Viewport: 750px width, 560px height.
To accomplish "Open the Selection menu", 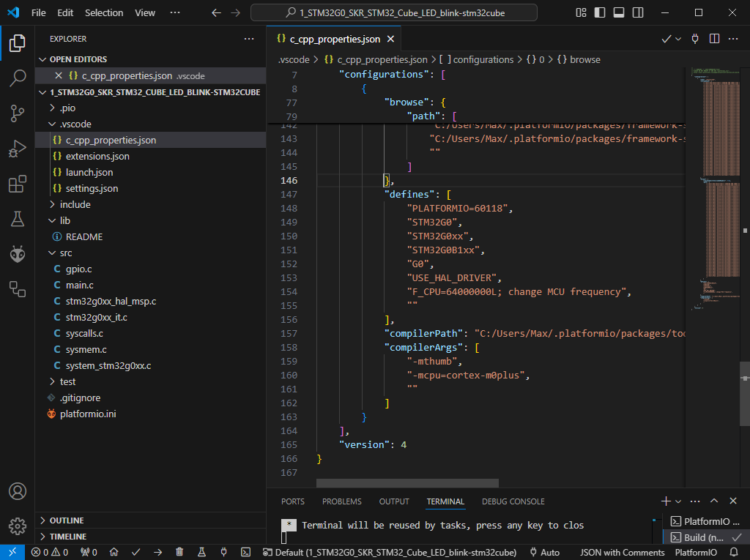I will (104, 13).
